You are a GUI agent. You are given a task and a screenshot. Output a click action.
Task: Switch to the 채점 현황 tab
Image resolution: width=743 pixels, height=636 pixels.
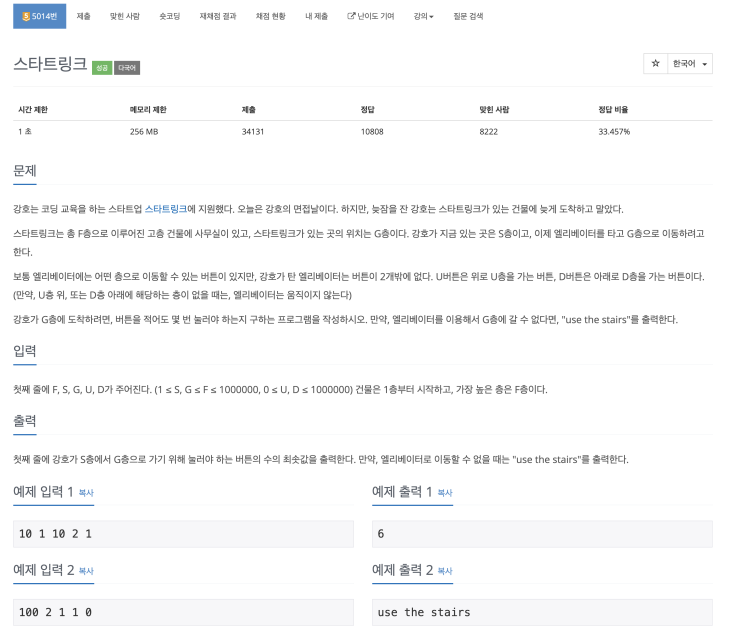271,16
